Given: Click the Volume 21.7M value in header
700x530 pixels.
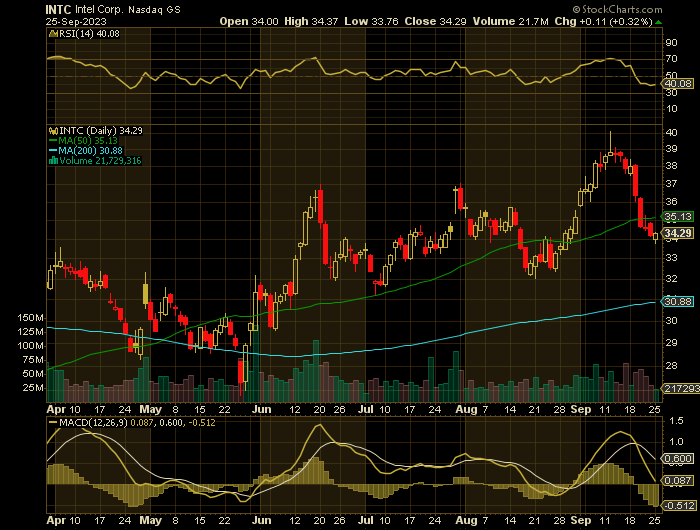Looking at the screenshot, I should (511, 21).
